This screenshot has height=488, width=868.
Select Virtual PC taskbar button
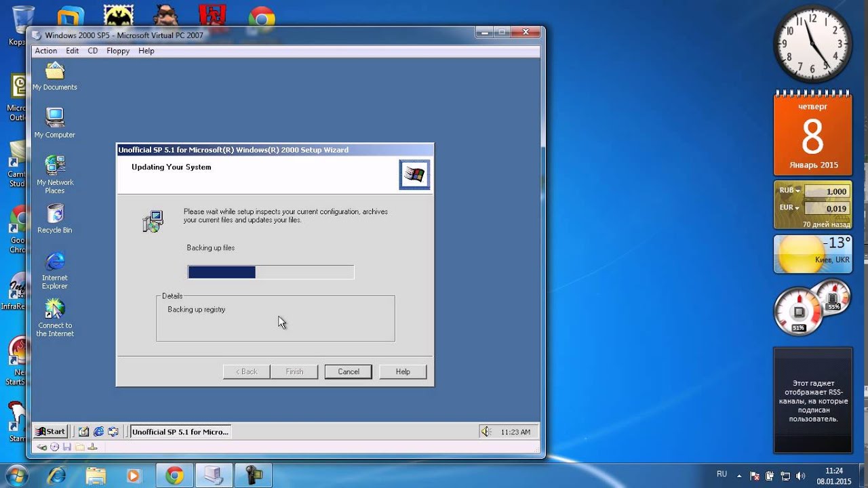[x=214, y=476]
